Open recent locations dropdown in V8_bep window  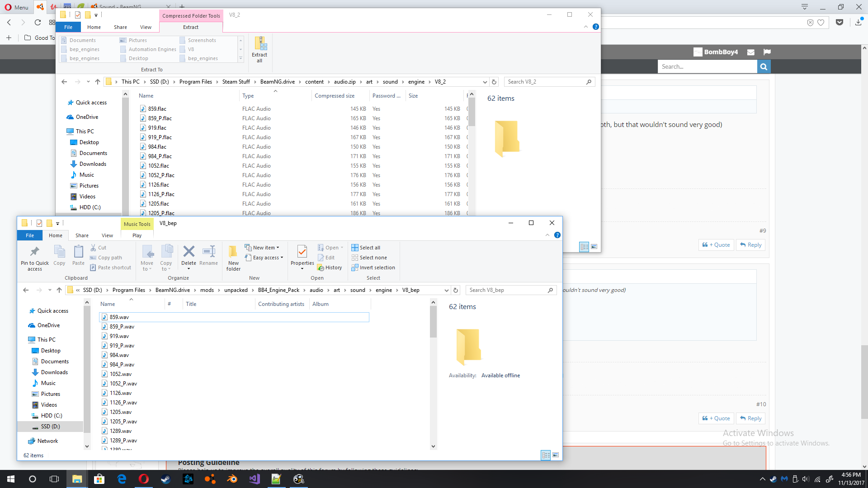(x=50, y=290)
